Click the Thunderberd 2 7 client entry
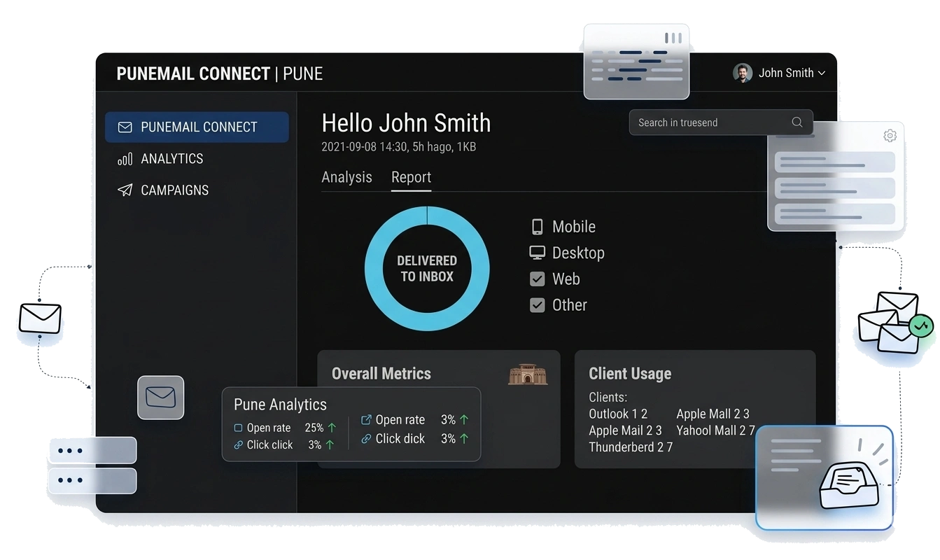Screen dimensions: 940x560 click(x=631, y=447)
